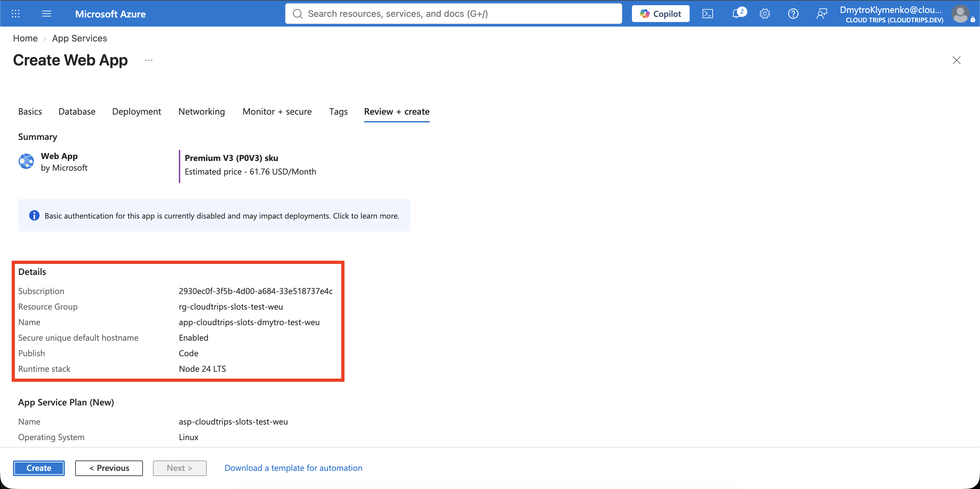Click resource group value rg-cloudtrips-slots-test-weu
The image size is (980, 489).
231,307
